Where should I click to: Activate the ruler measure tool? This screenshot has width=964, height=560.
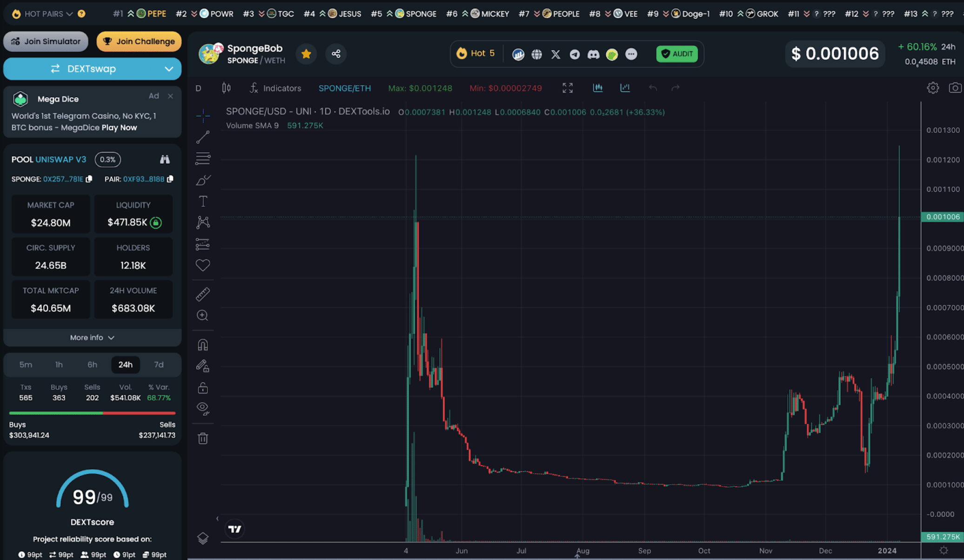203,294
